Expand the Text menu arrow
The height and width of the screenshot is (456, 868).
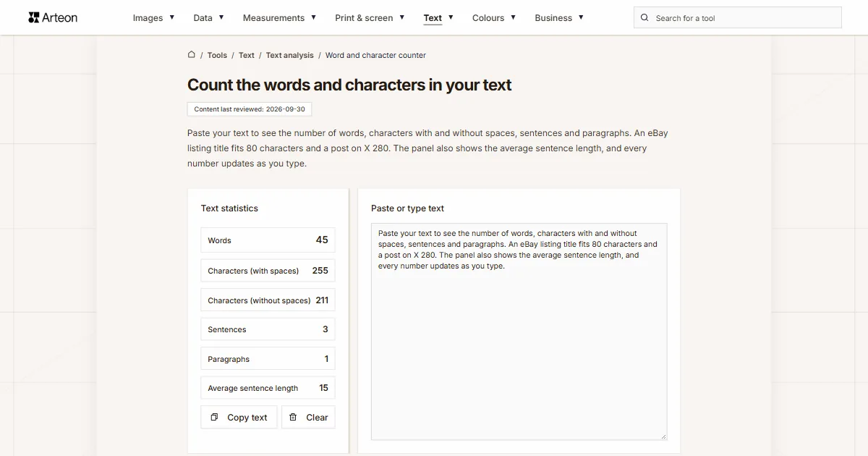(451, 17)
